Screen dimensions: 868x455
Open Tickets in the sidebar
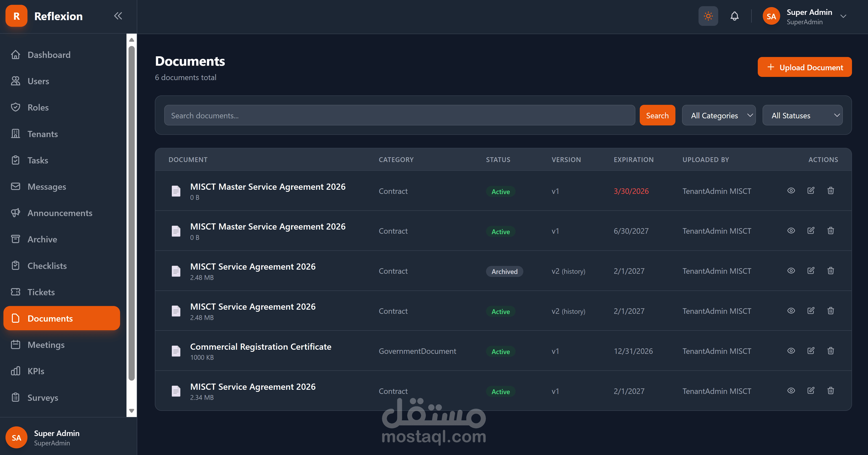click(x=41, y=292)
